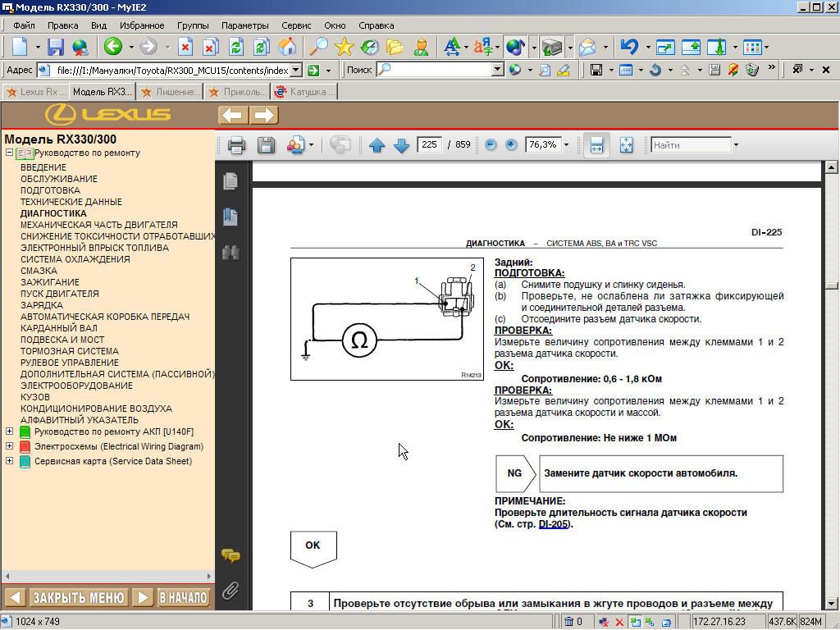Viewport: 840px width, 630px height.
Task: Go to previous PDF page with up arrow
Action: click(x=377, y=145)
